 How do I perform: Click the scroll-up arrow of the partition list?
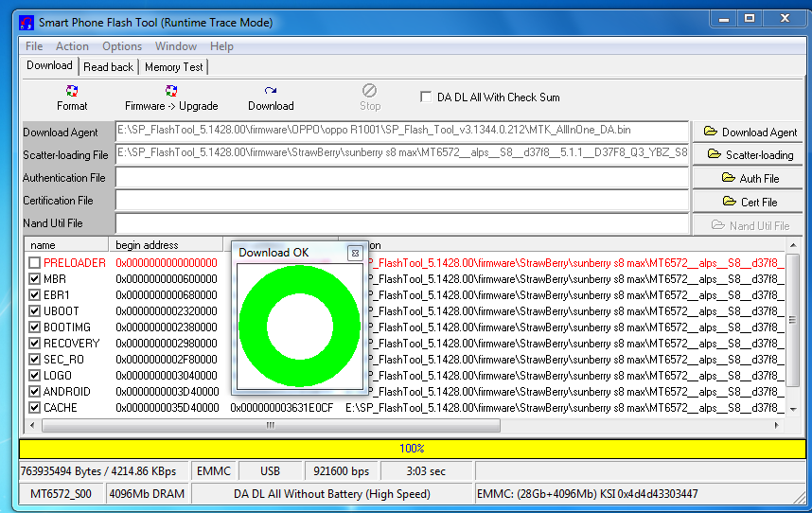(x=793, y=245)
